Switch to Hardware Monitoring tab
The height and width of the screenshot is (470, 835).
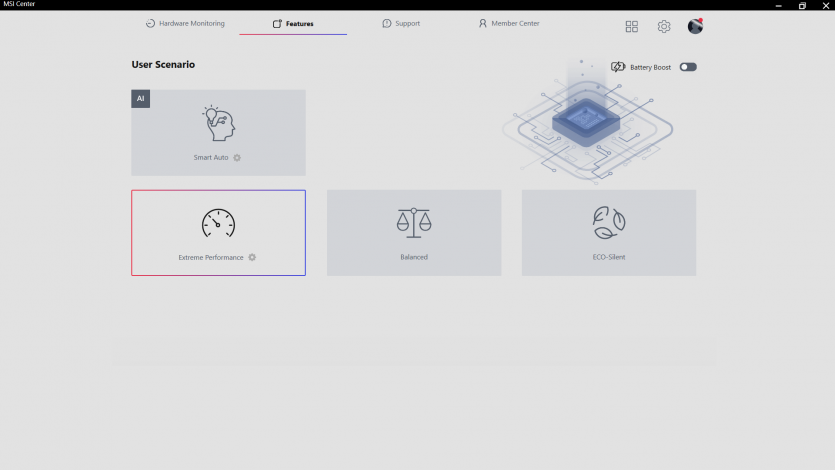click(x=185, y=23)
